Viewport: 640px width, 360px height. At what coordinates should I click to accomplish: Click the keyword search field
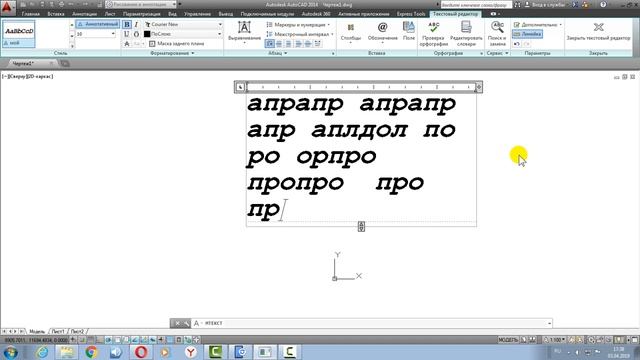pos(476,5)
